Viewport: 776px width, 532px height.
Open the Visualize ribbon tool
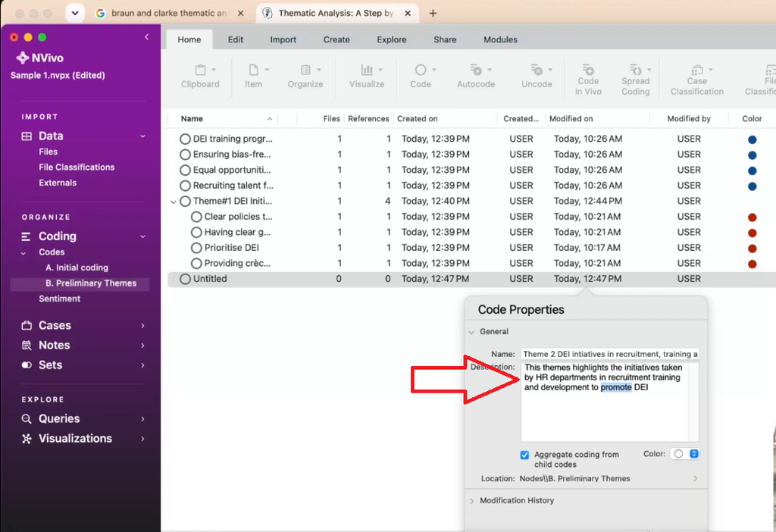coord(367,70)
